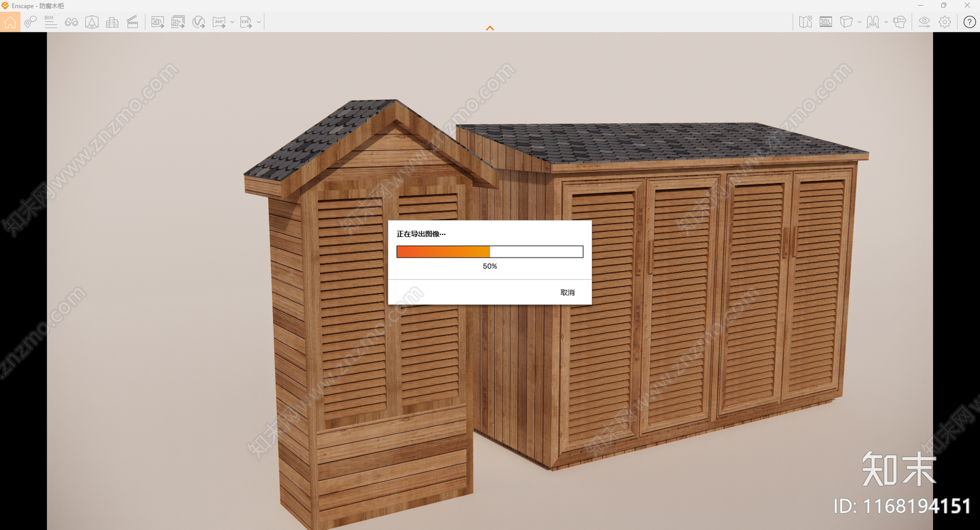Expand the navigation mode dropdown arrow

886,22
